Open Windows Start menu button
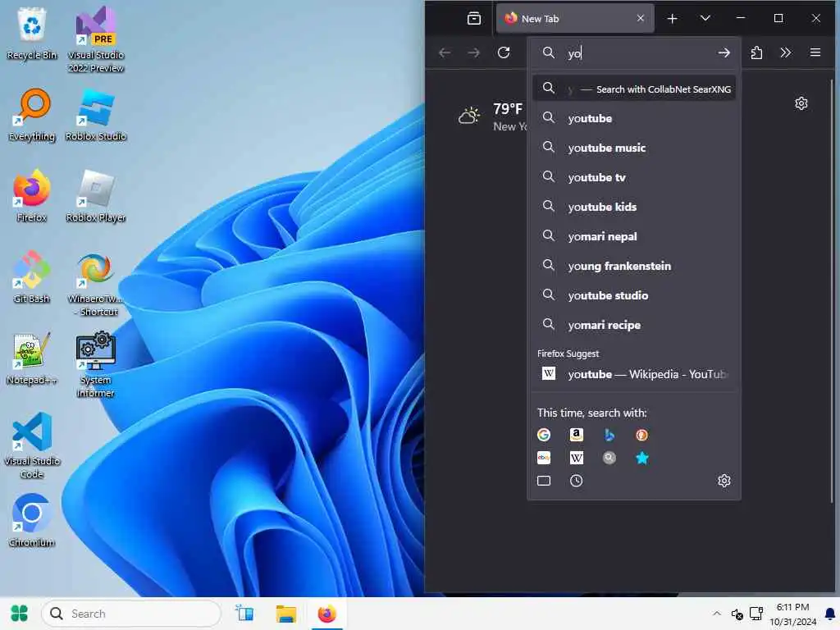Image resolution: width=840 pixels, height=630 pixels. pyautogui.click(x=20, y=614)
